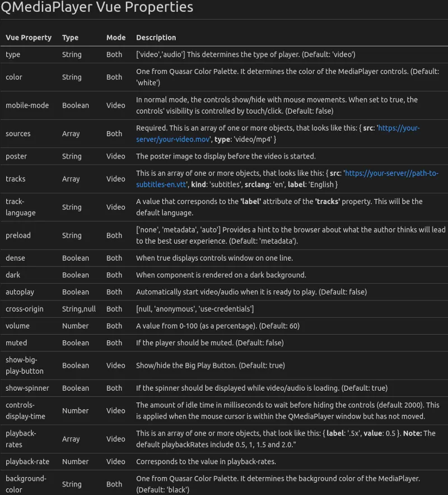
Task: Select the 'poster' property name
Action: pos(16,156)
